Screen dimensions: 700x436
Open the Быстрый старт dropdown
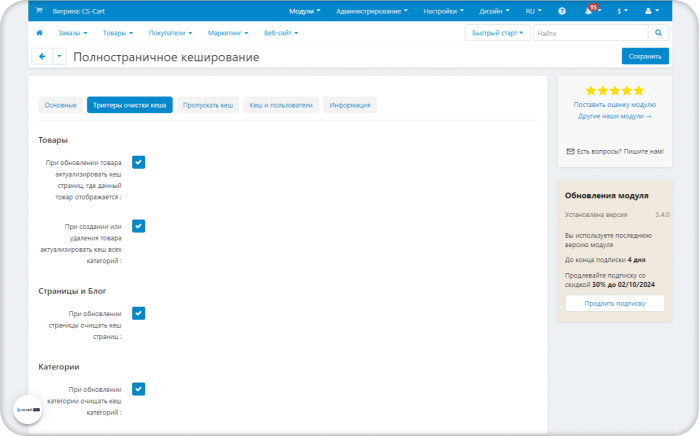click(x=497, y=33)
